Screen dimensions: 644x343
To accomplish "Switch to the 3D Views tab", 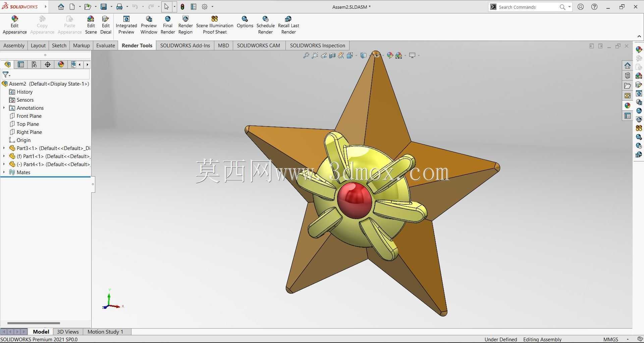I will pyautogui.click(x=68, y=332).
